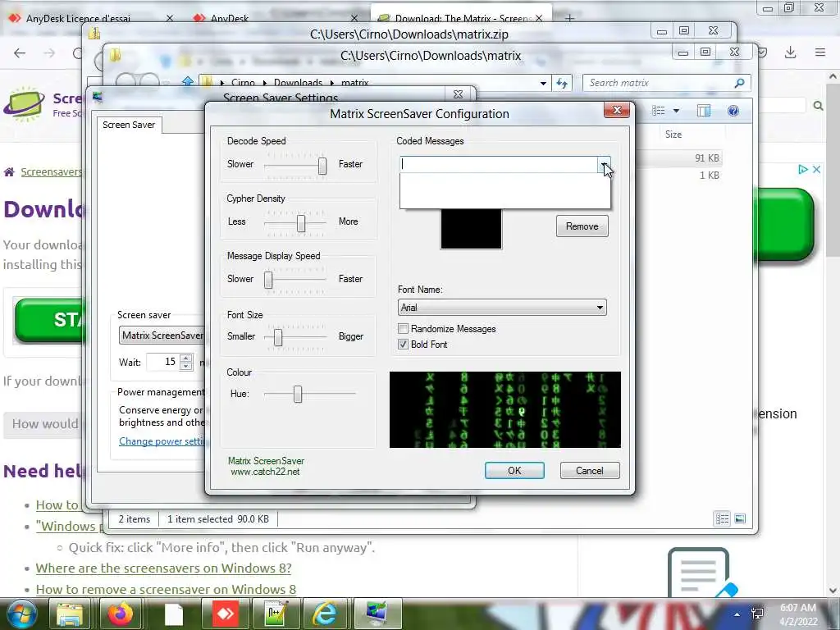Image resolution: width=840 pixels, height=630 pixels.
Task: Click the Screensavers home icon breadcrumb
Action: [x=9, y=172]
